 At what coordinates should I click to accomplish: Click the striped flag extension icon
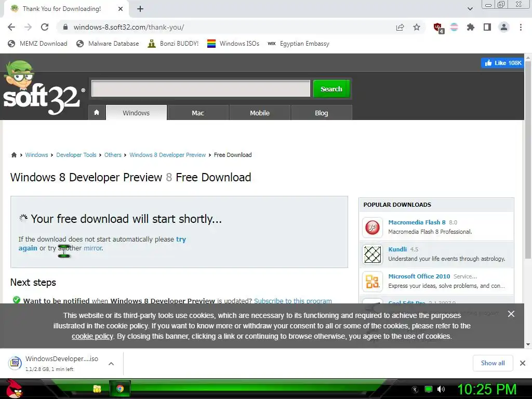(x=454, y=27)
